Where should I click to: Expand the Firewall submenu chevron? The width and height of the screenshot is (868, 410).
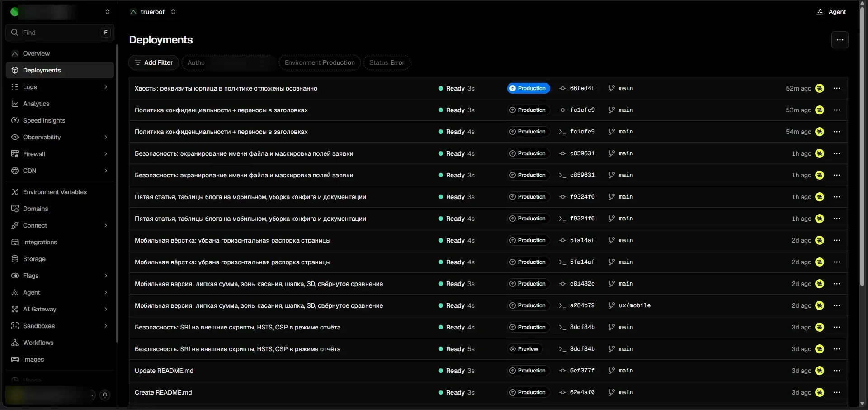pos(106,154)
